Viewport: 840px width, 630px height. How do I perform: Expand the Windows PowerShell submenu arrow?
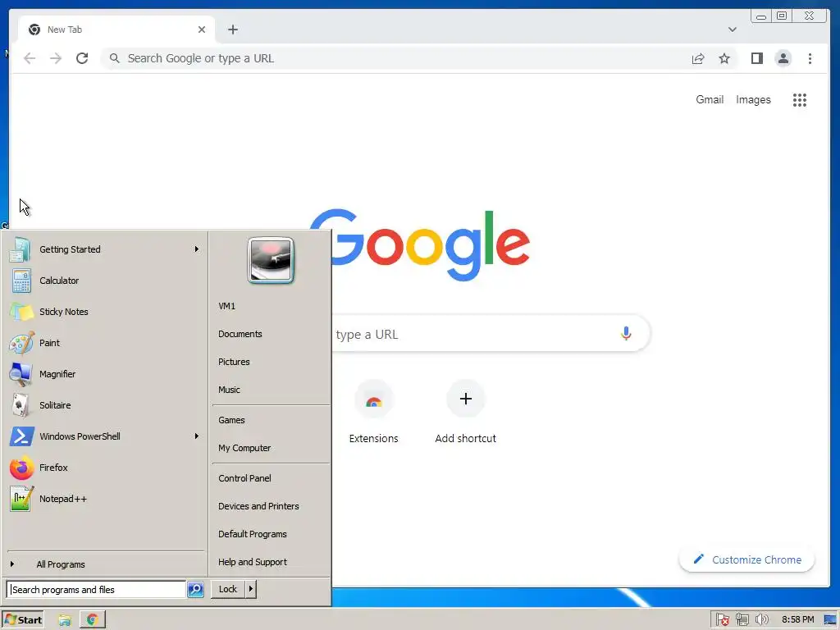pos(197,436)
